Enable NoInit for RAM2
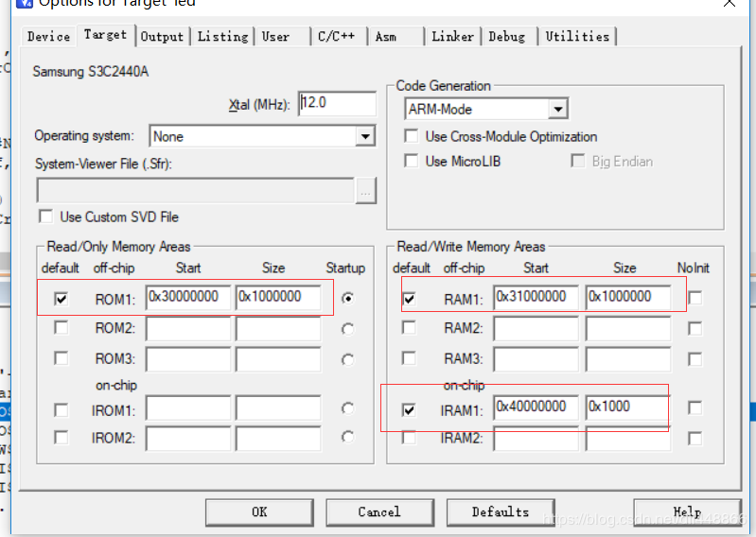This screenshot has height=537, width=756. pyautogui.click(x=695, y=329)
